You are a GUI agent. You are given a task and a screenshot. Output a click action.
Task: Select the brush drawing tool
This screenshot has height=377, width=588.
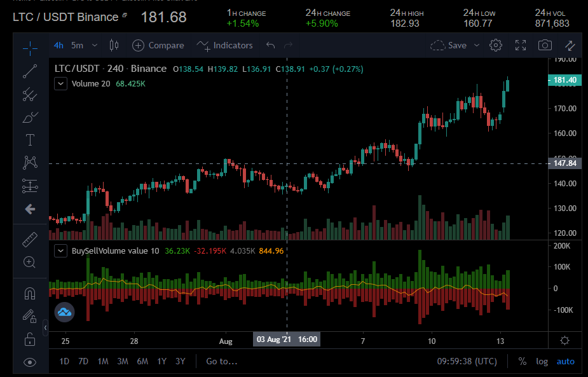pyautogui.click(x=30, y=118)
